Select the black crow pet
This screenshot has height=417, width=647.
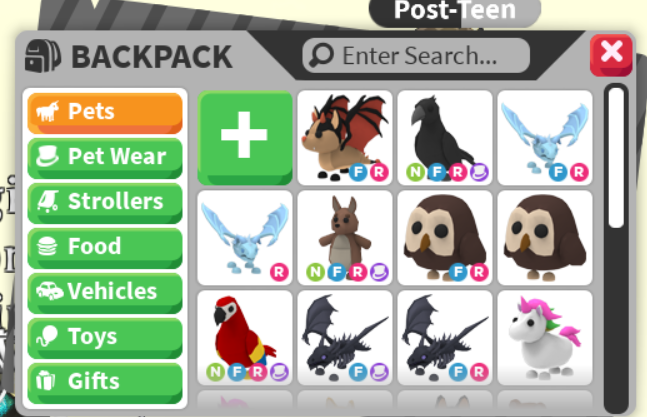[445, 138]
